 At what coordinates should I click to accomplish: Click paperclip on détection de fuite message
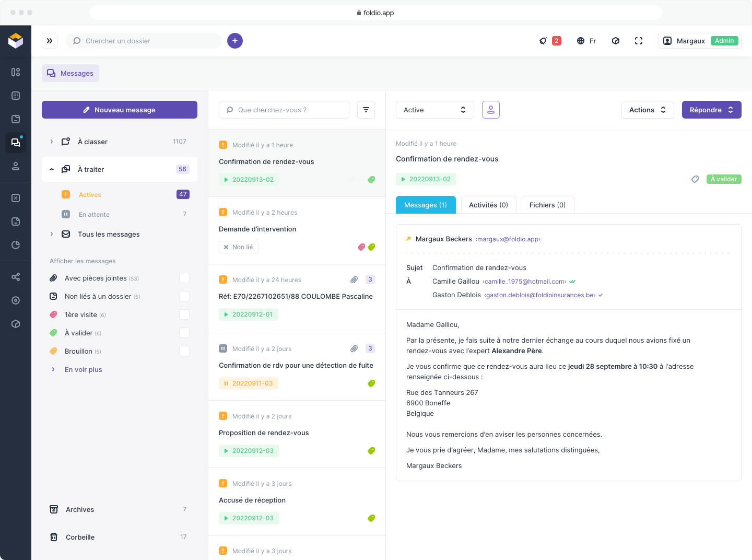[354, 348]
